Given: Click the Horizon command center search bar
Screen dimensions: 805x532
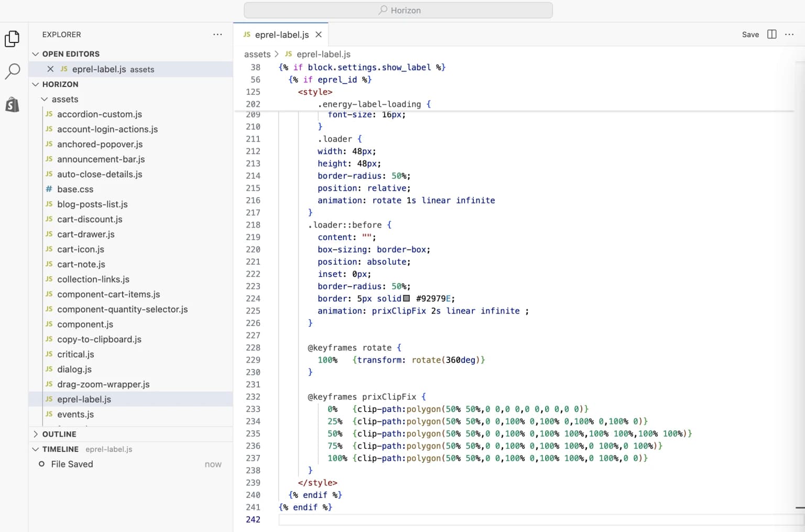Looking at the screenshot, I should tap(398, 10).
